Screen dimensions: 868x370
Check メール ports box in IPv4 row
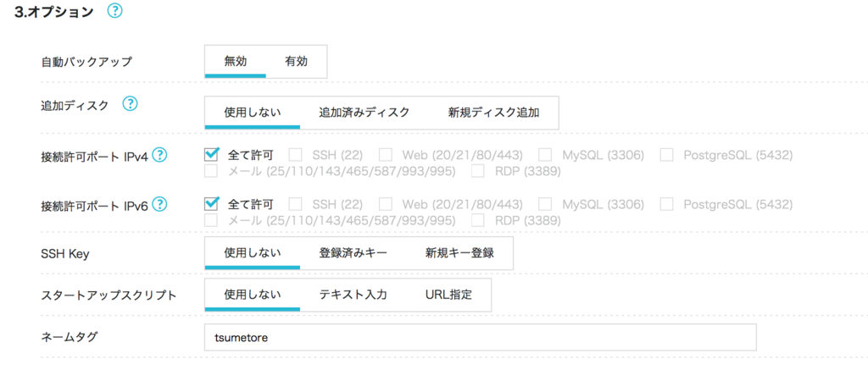(x=211, y=171)
